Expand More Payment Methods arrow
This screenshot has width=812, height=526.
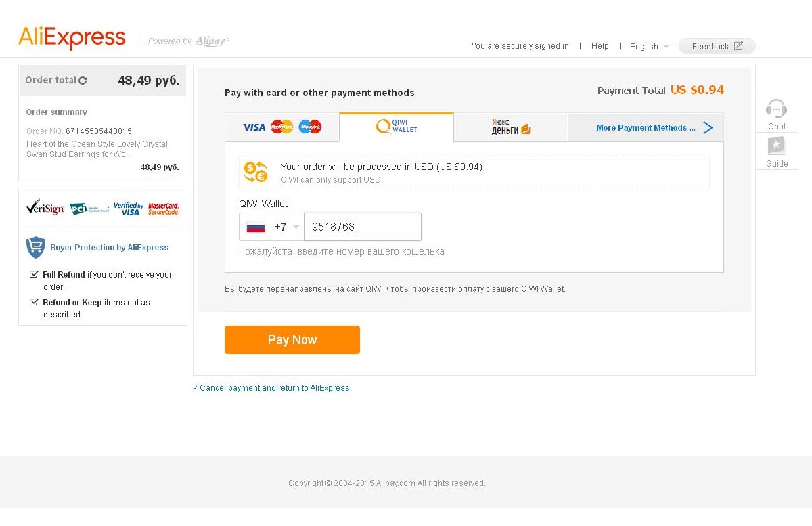point(708,127)
